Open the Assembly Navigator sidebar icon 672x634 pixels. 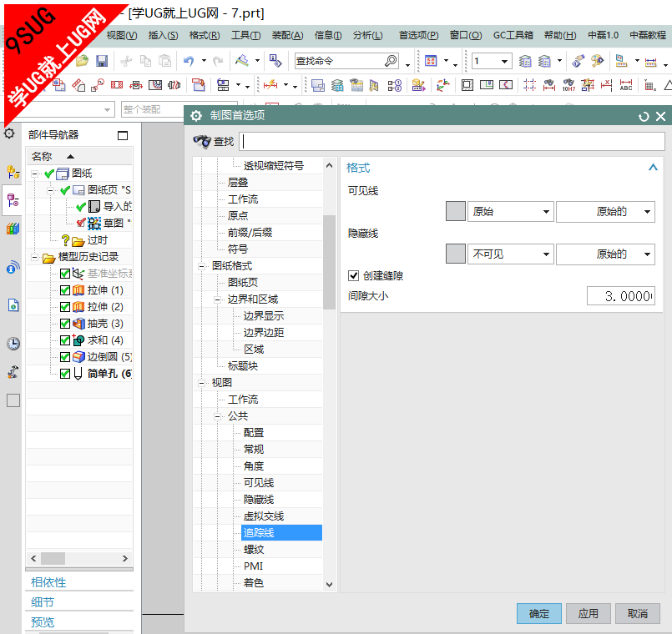(x=13, y=172)
